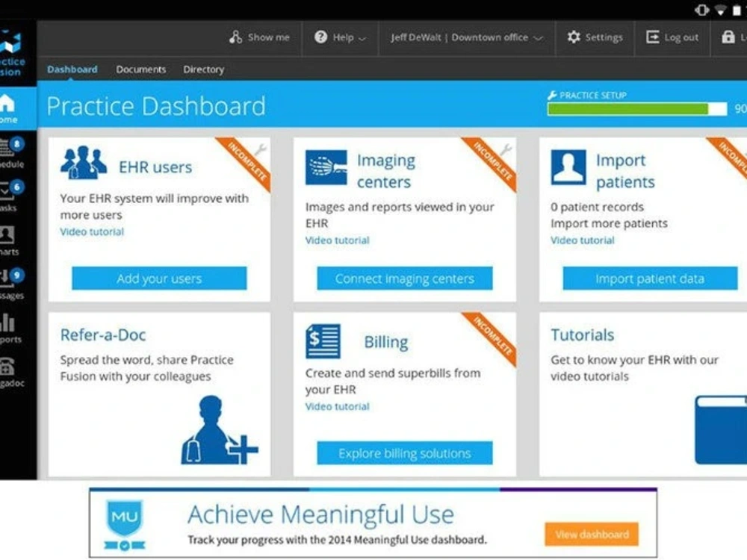Click the Messages badge showing 9
The width and height of the screenshot is (747, 560).
click(17, 275)
